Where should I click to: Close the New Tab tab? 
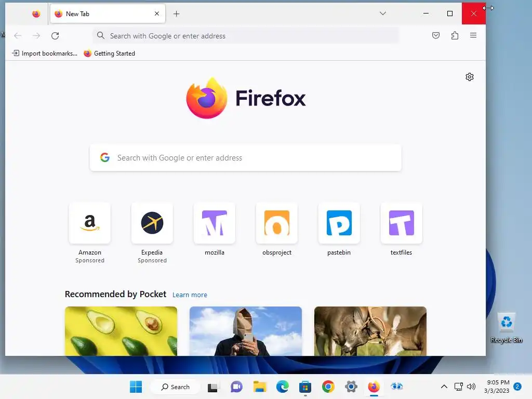click(x=157, y=14)
